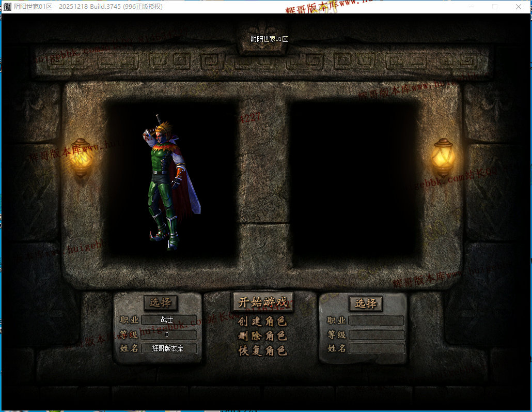Choose 恢复角色 to restore a character
Screen dimensions: 532x412
262,350
